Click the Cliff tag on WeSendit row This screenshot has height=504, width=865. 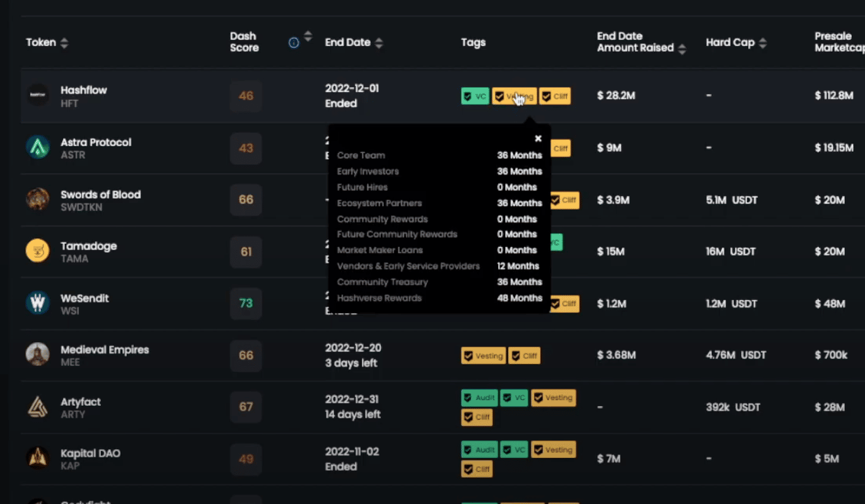pyautogui.click(x=564, y=304)
